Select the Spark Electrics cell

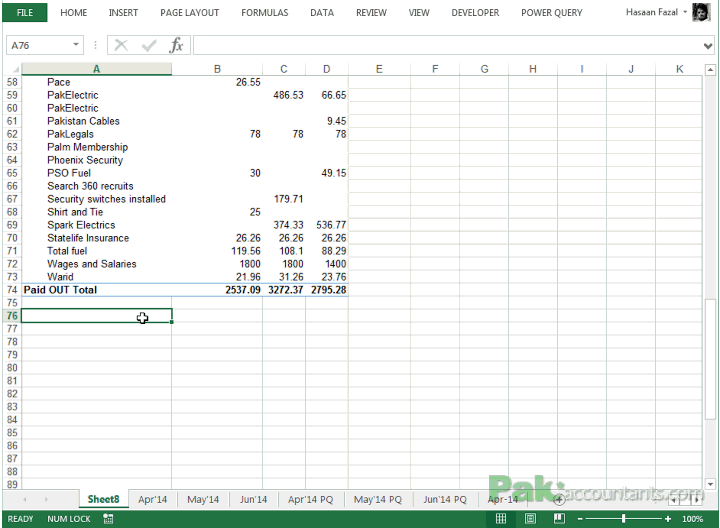tap(96, 225)
